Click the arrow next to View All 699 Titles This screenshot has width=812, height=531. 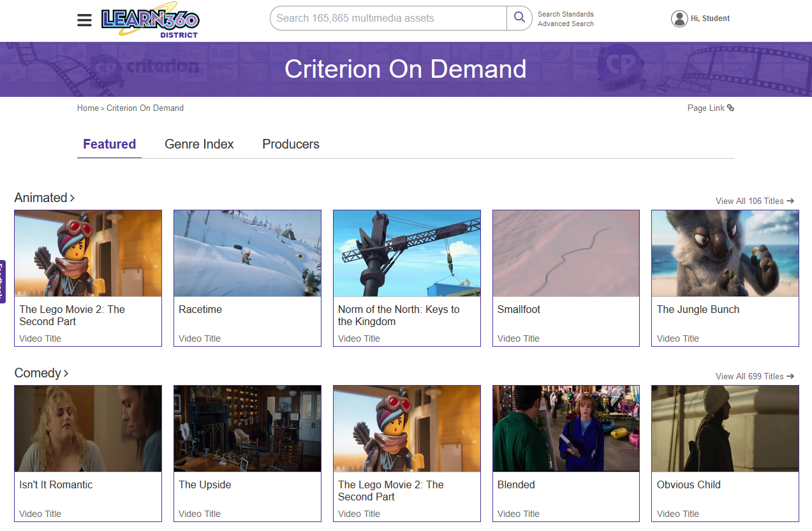point(791,376)
